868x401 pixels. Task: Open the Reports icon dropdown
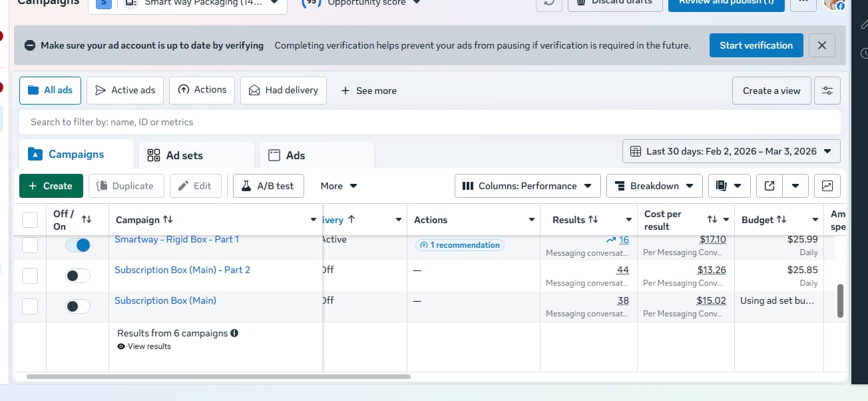coord(729,186)
